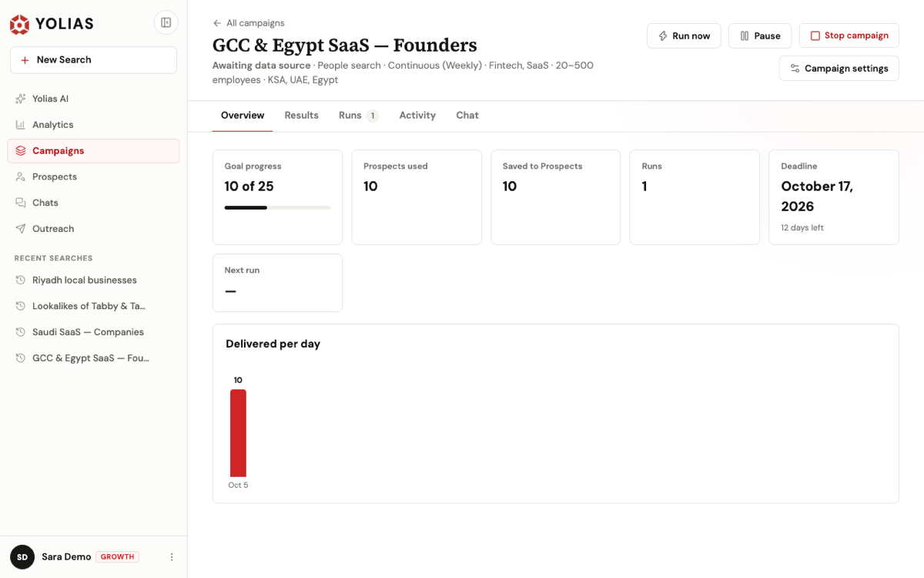
Task: Click the Yolias AI sparkle icon
Action: (x=21, y=99)
